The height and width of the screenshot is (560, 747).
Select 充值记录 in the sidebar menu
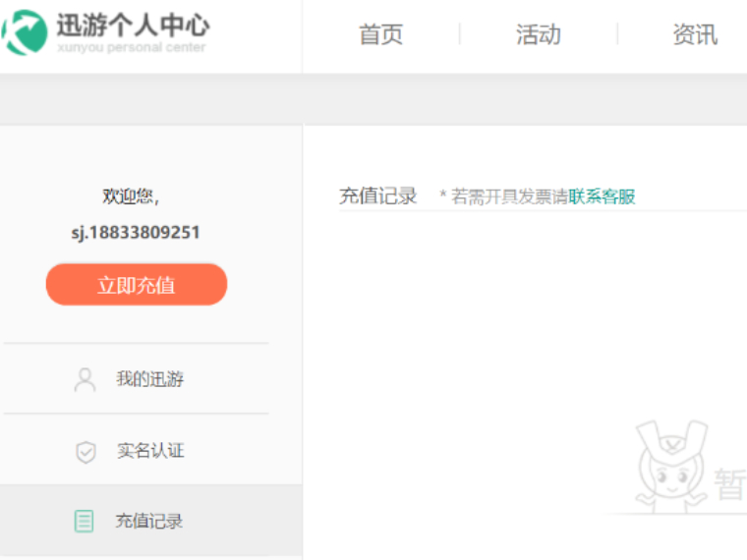click(151, 521)
